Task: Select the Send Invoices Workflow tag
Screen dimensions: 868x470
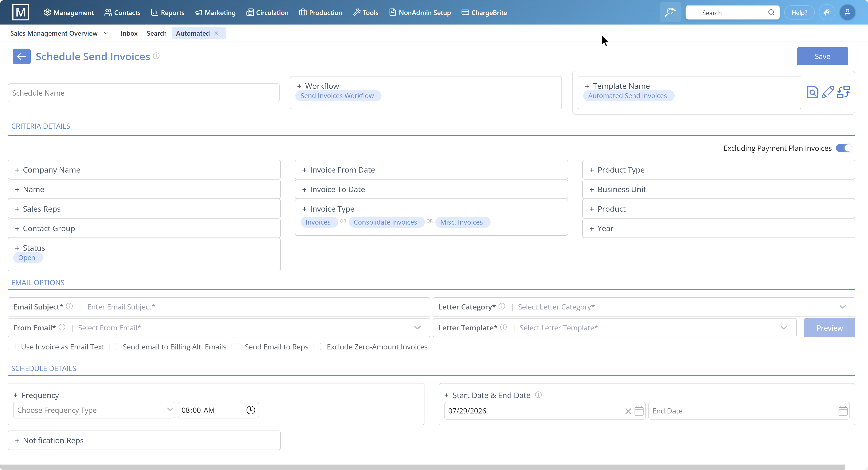Action: click(338, 96)
